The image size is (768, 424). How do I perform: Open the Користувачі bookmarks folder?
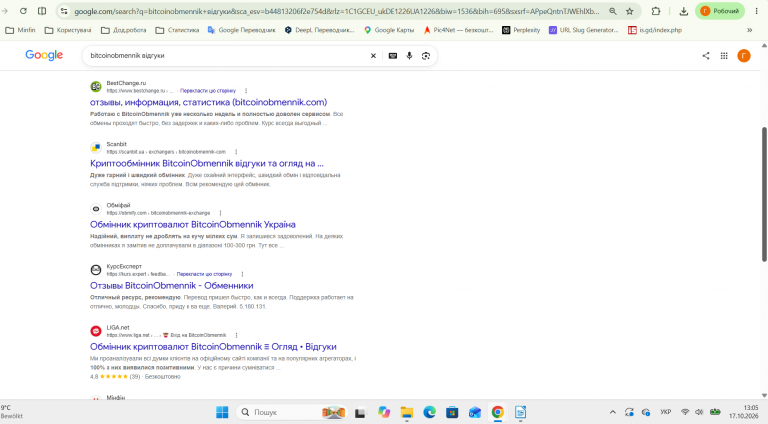point(68,30)
